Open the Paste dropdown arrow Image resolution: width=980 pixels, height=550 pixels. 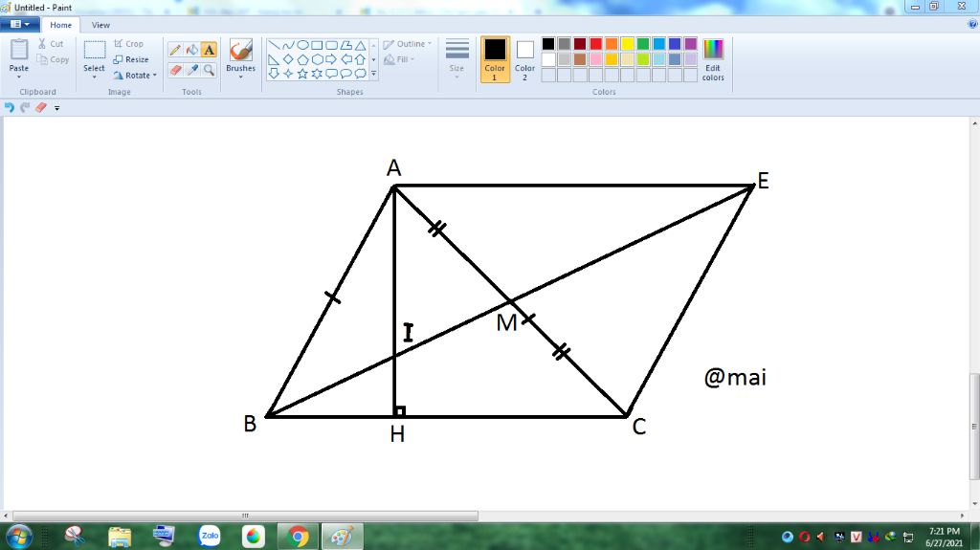click(19, 77)
